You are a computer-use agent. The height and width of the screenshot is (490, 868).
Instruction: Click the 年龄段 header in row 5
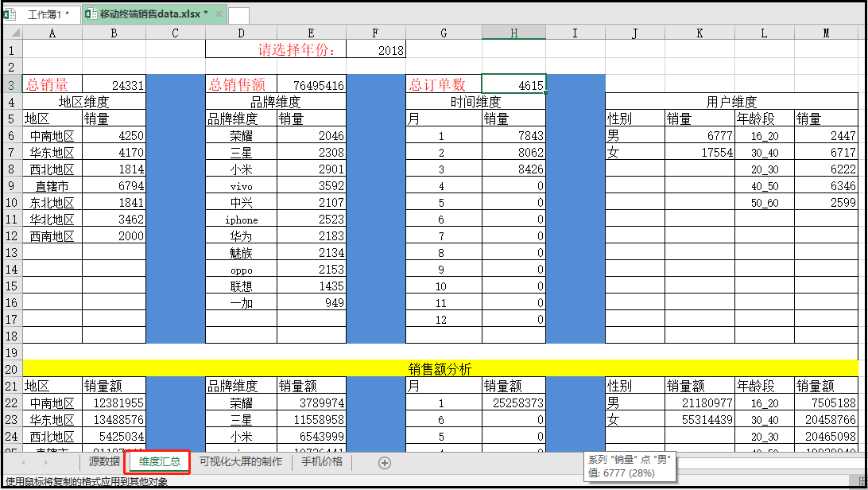pos(765,119)
